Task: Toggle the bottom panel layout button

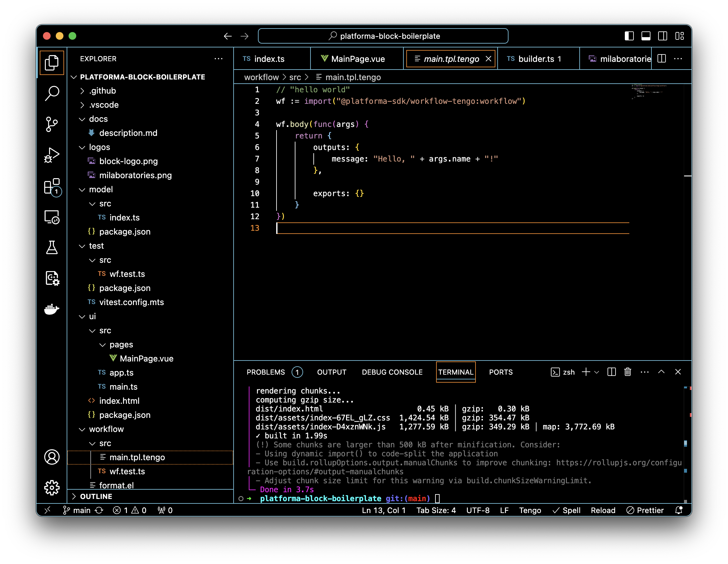Action: tap(646, 36)
